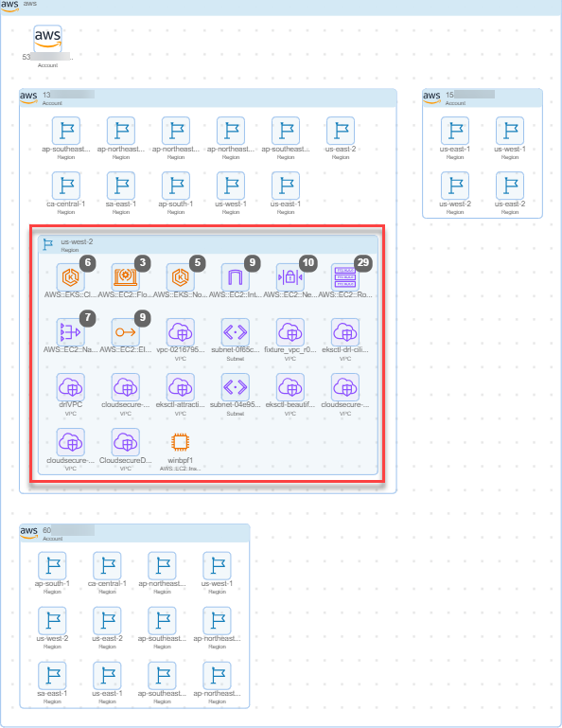Screen dimensions: 562x728
Task: Select us-west-1 region in account 60
Action: pos(217,565)
